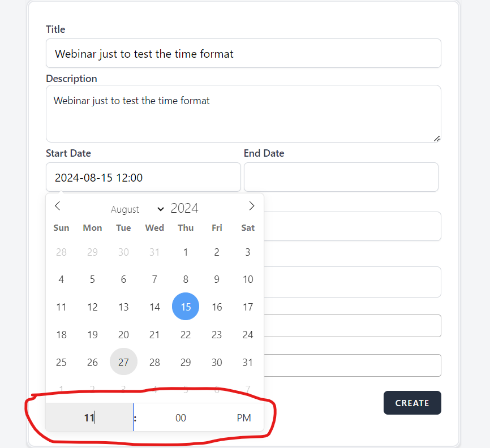Viewport: 490px width, 448px height.
Task: Click the year 2024 field
Action: tap(184, 209)
